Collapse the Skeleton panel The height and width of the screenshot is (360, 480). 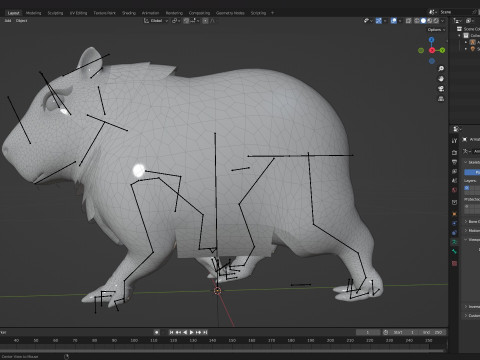click(466, 162)
